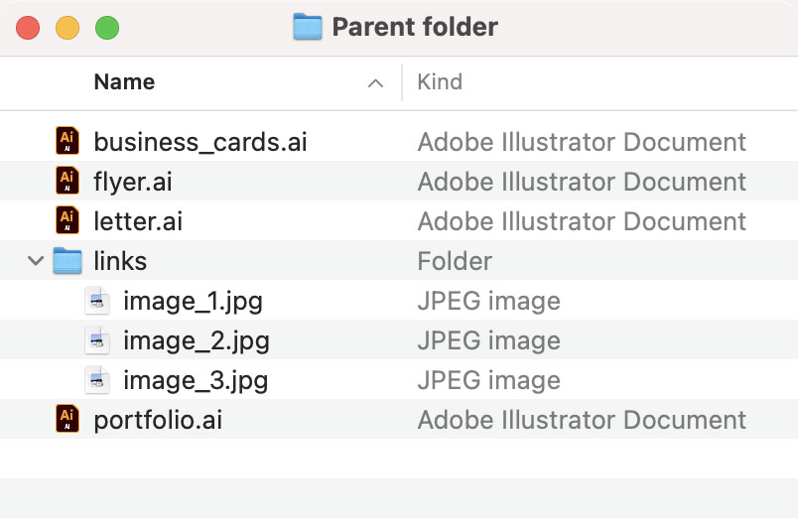798x532 pixels.
Task: Click the Folder kind text for links
Action: point(455,261)
